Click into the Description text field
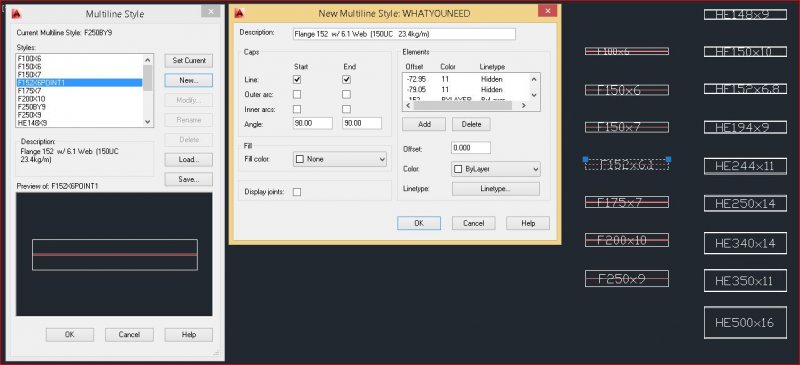 click(x=404, y=34)
